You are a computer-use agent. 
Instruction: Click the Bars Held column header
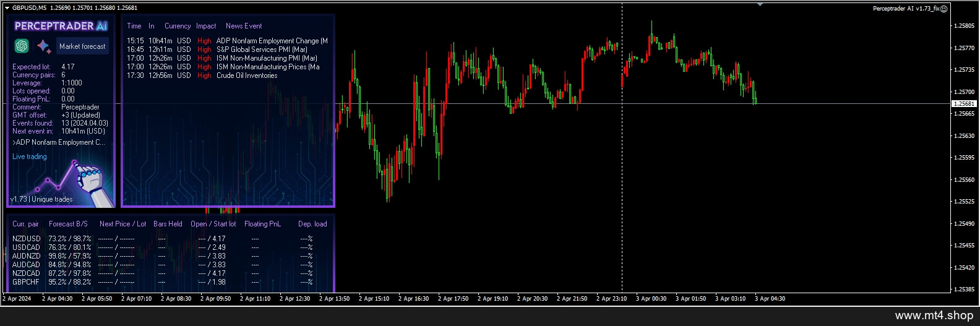(168, 224)
